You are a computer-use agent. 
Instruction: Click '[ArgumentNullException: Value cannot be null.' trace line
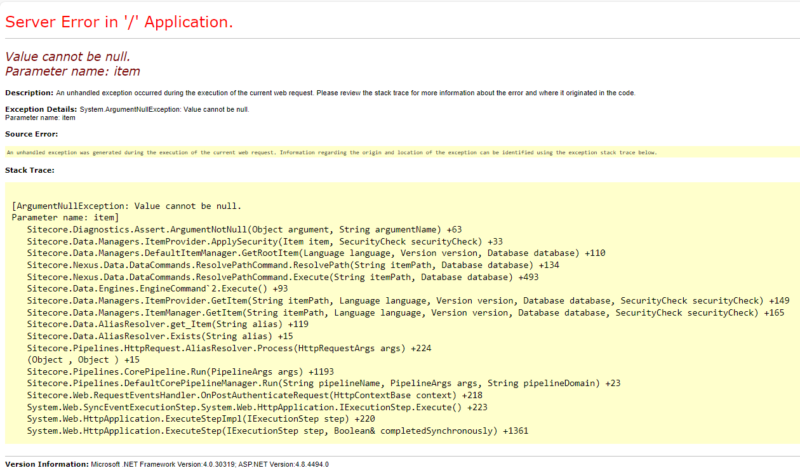(x=127, y=206)
